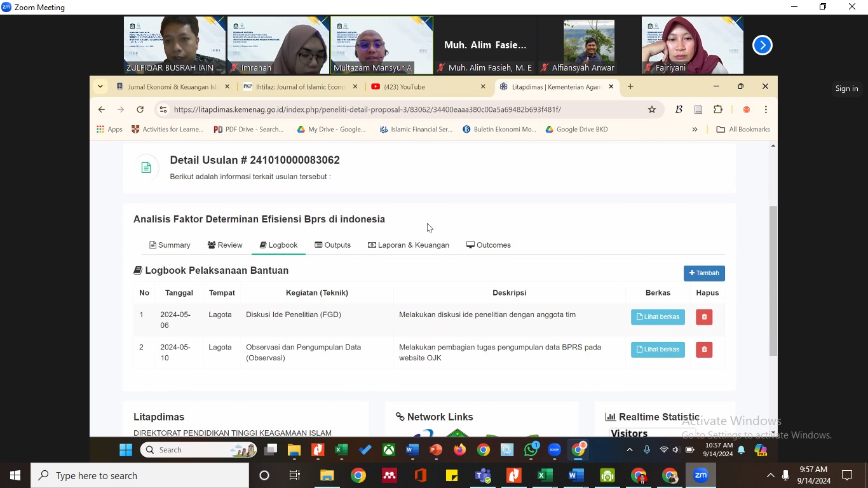The image size is (868, 488).
Task: Show hidden system tray icons
Action: pyautogui.click(x=770, y=475)
